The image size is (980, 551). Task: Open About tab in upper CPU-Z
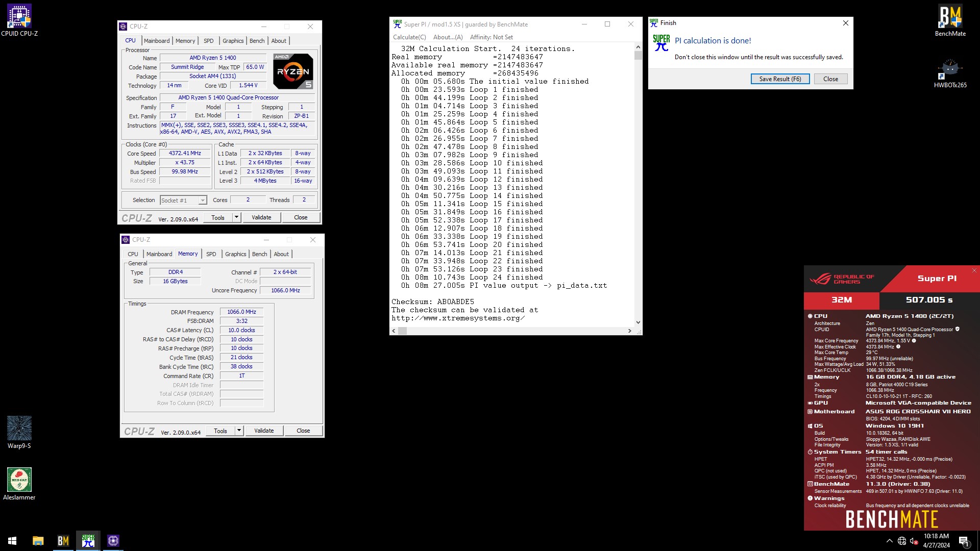[279, 41]
